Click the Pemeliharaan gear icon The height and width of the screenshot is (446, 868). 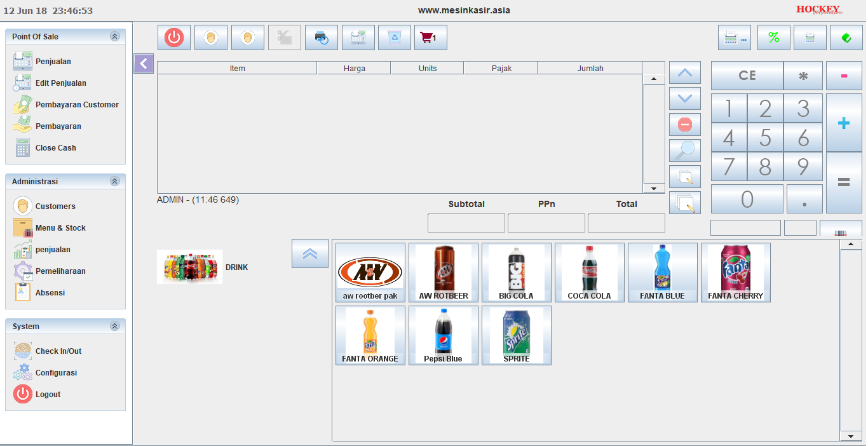(23, 271)
